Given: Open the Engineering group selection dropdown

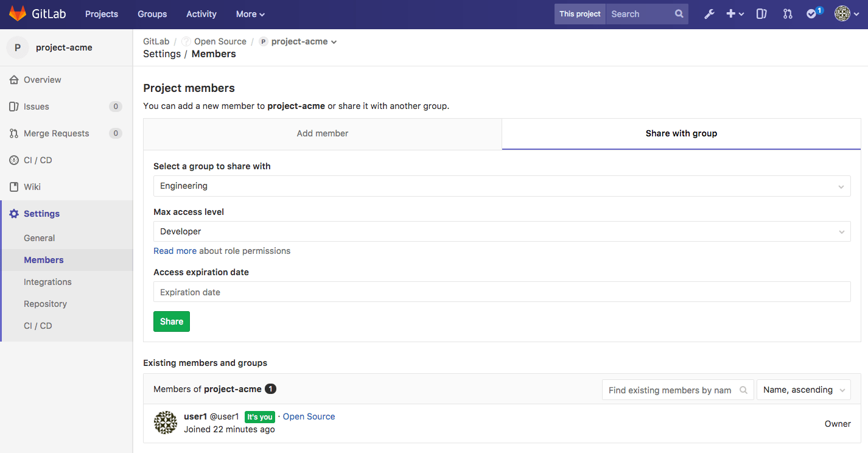Looking at the screenshot, I should pos(502,186).
